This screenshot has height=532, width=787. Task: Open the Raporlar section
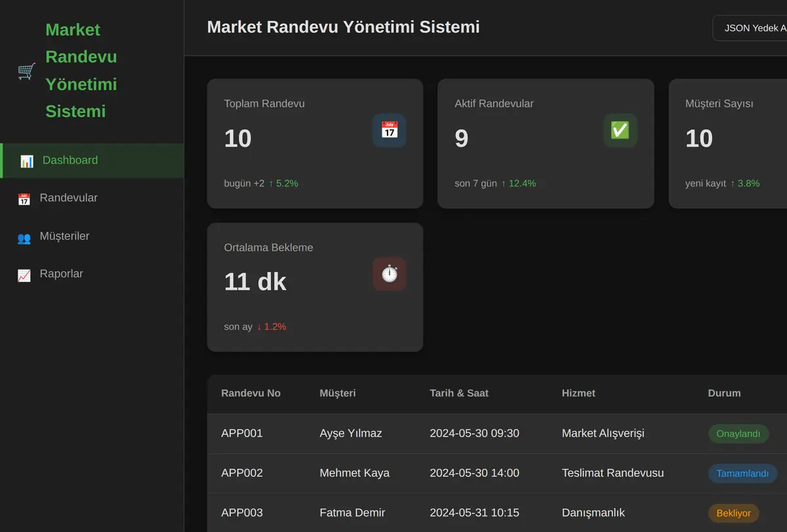pyautogui.click(x=92, y=274)
